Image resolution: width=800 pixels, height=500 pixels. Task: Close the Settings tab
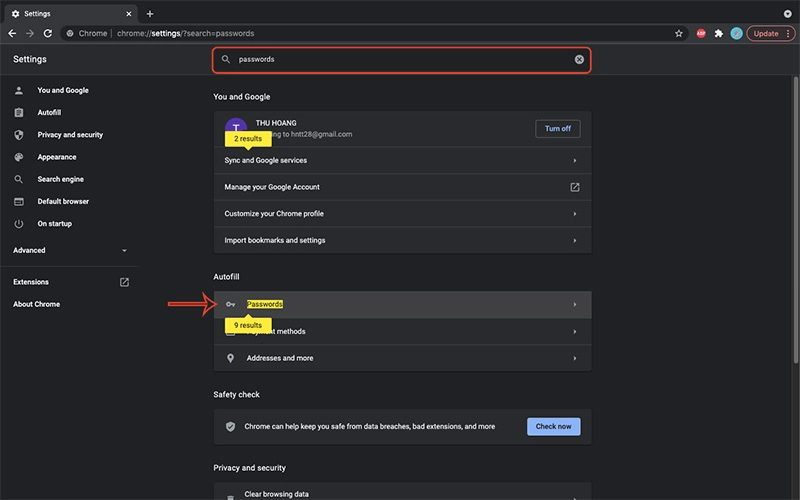129,14
